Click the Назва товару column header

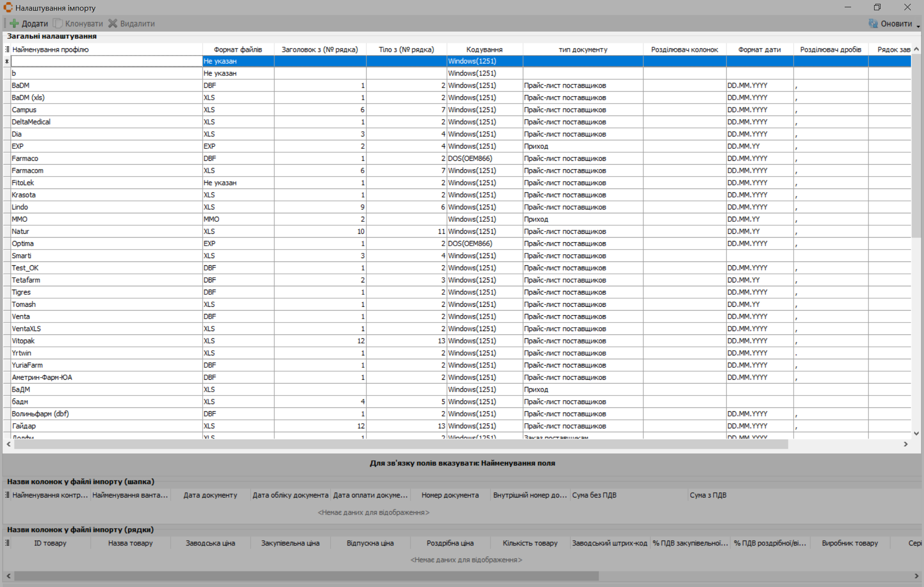tap(130, 543)
